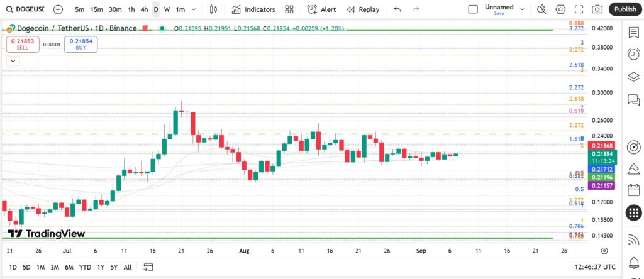Image resolution: width=644 pixels, height=279 pixels.
Task: Open the alerts clock sidebar icon
Action: (634, 54)
